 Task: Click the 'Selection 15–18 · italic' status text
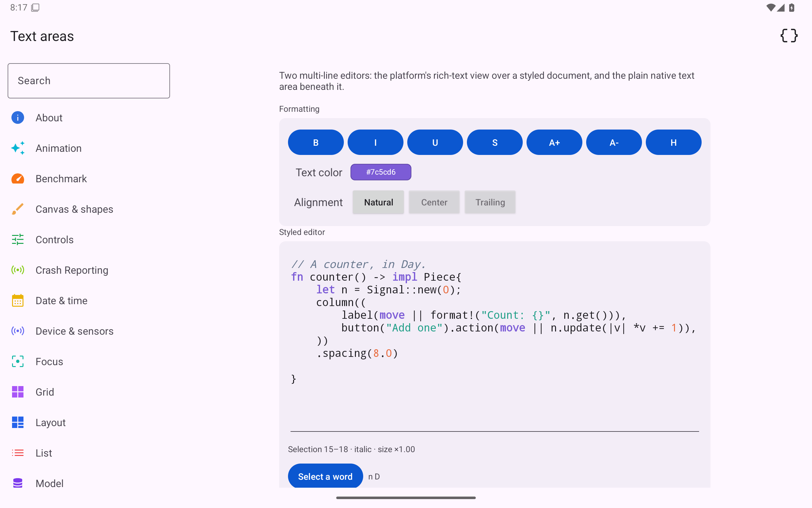pyautogui.click(x=351, y=449)
